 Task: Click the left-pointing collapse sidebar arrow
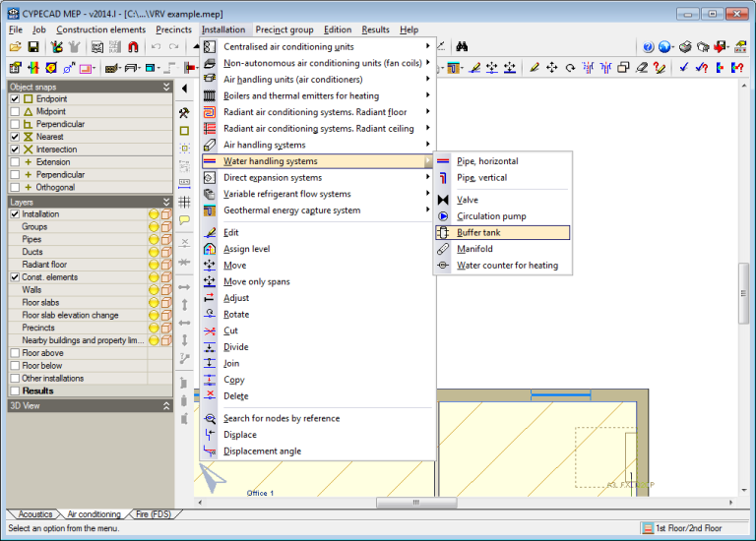[x=184, y=89]
